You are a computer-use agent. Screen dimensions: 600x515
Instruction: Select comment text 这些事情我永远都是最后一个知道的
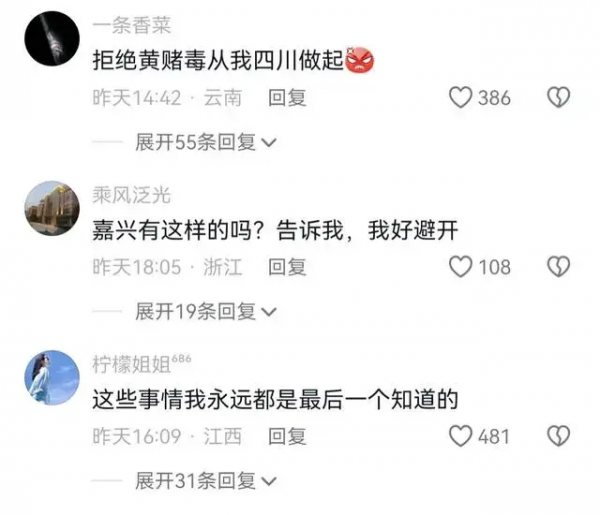pos(275,399)
